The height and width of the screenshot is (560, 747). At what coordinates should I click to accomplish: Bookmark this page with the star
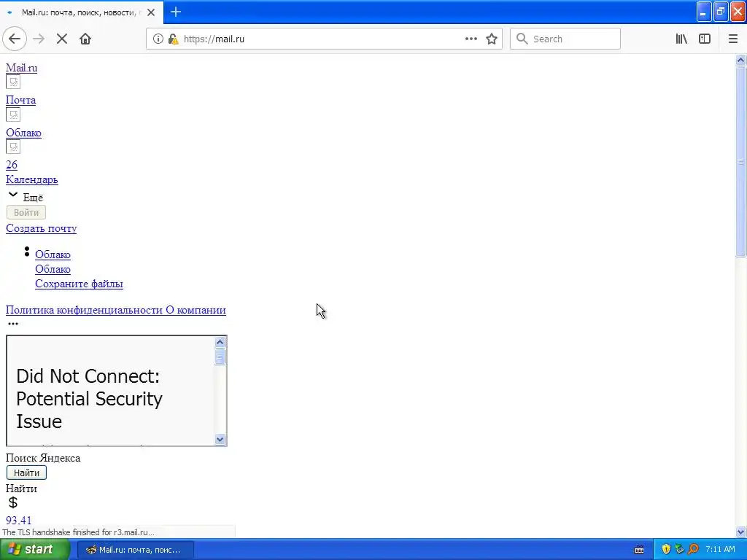point(492,39)
